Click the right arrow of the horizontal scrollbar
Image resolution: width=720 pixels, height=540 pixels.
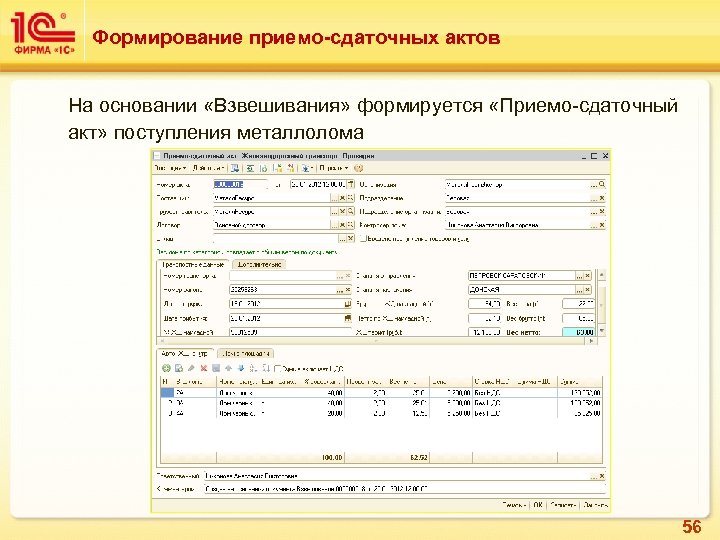point(592,341)
